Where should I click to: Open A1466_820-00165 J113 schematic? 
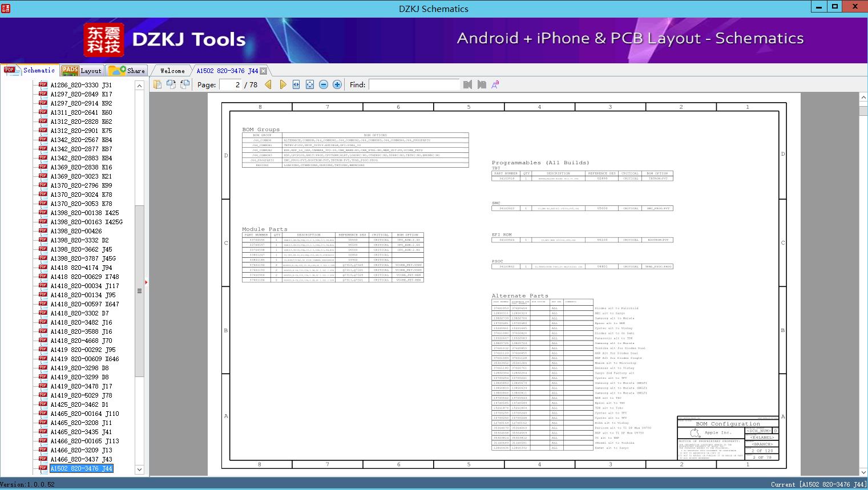click(x=84, y=441)
